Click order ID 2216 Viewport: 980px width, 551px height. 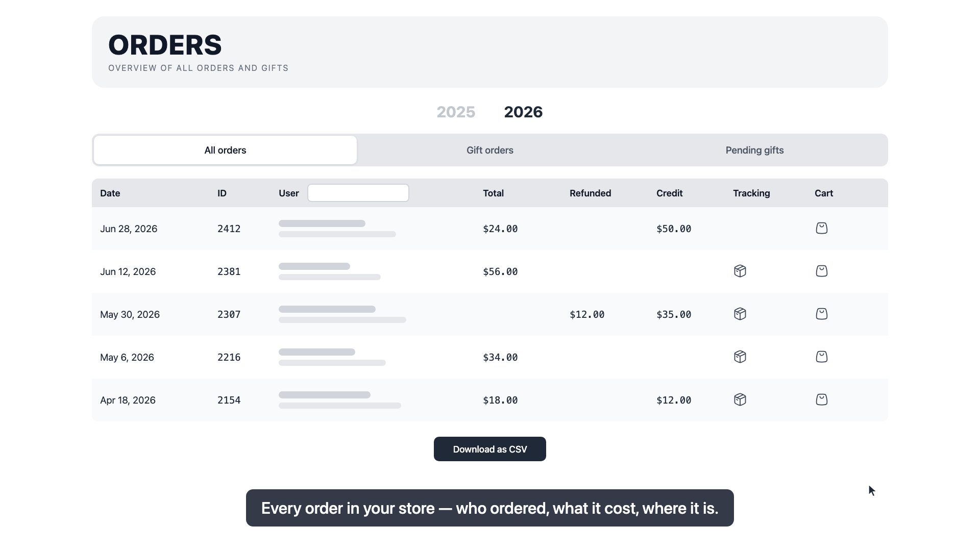click(x=229, y=357)
